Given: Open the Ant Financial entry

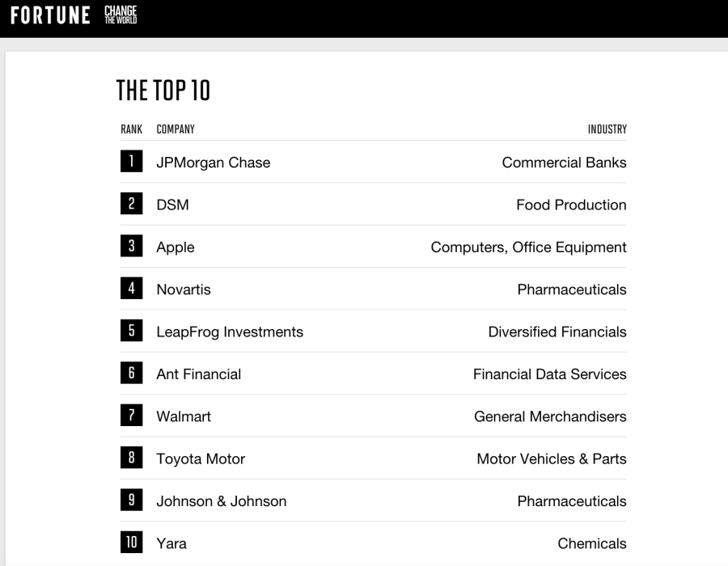Looking at the screenshot, I should [x=199, y=374].
